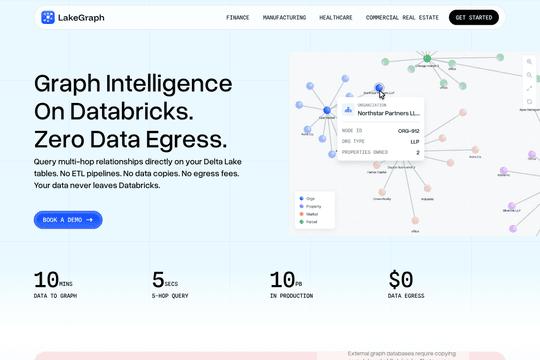Select the Northstar Partners LLP node
The height and width of the screenshot is (360, 540).
[x=379, y=88]
